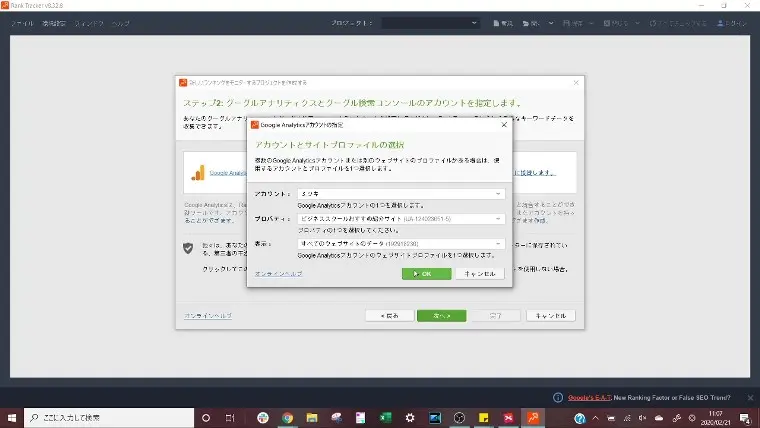Close the Google Analytics account dialog
Screen dimensions: 760x428
503,125
